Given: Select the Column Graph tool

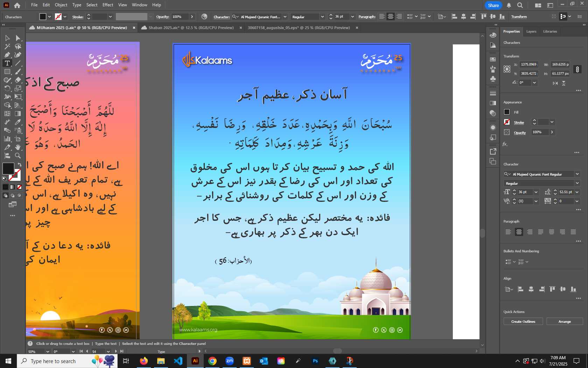Looking at the screenshot, I should click(x=7, y=139).
